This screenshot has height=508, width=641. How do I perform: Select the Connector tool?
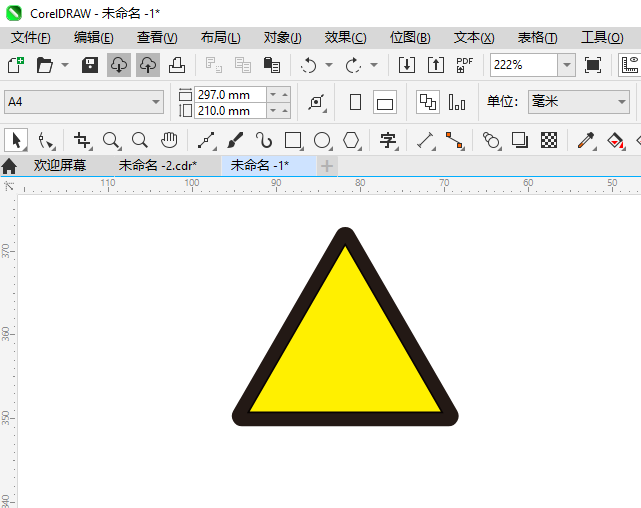tap(455, 141)
